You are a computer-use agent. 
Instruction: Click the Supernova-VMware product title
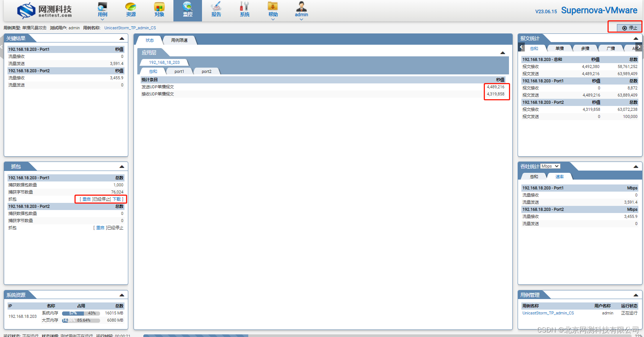pos(599,10)
